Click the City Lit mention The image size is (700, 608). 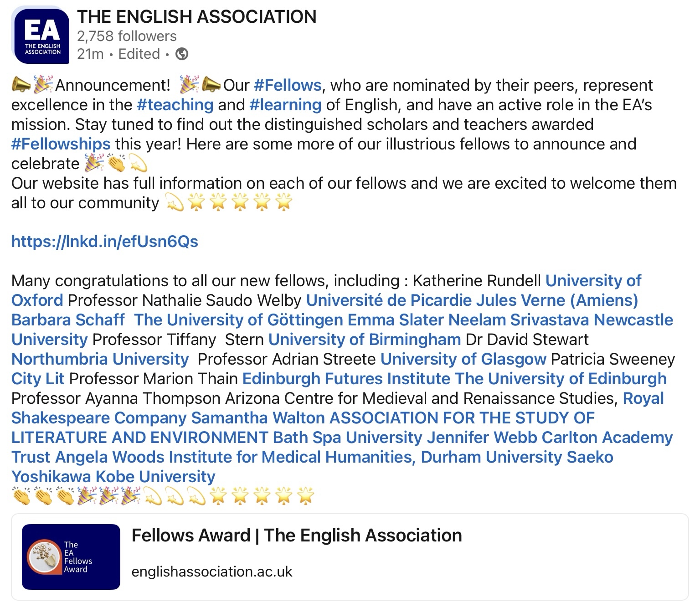coord(37,379)
